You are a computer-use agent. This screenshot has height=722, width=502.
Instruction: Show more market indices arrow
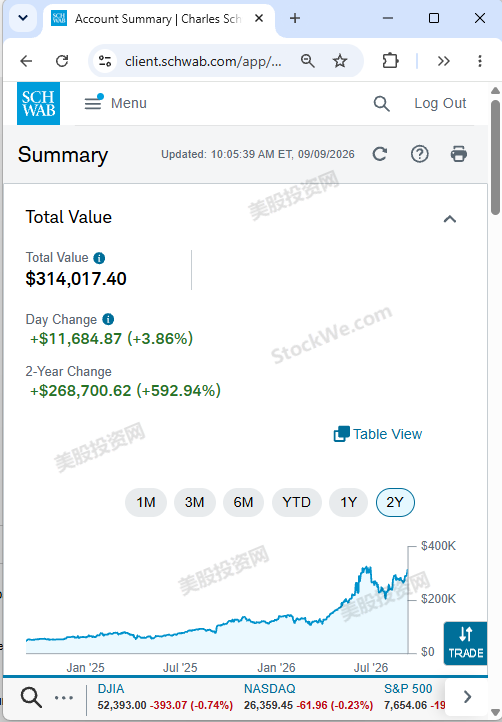(x=467, y=697)
